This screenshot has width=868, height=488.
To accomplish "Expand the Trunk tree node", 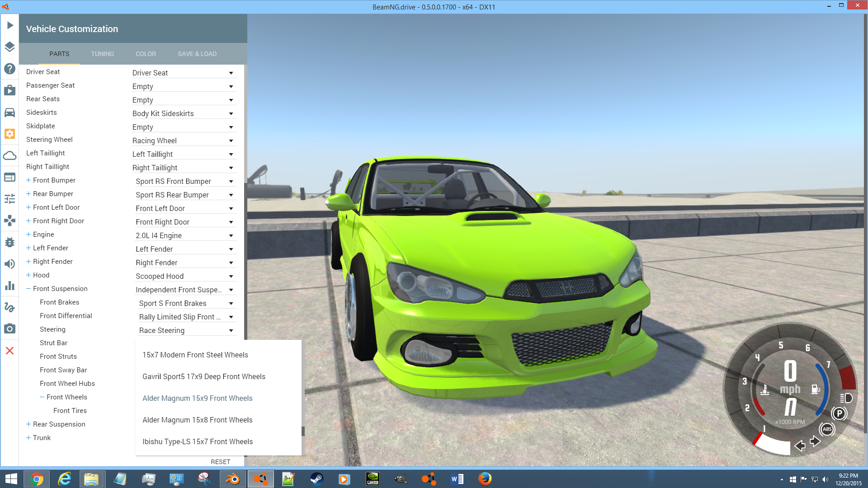I will pyautogui.click(x=28, y=438).
